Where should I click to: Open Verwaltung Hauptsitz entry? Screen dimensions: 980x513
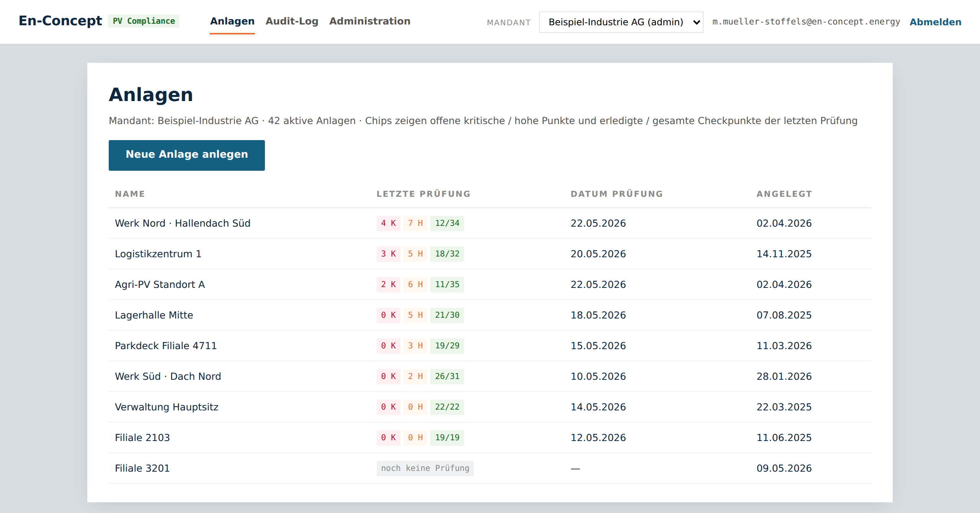(167, 407)
